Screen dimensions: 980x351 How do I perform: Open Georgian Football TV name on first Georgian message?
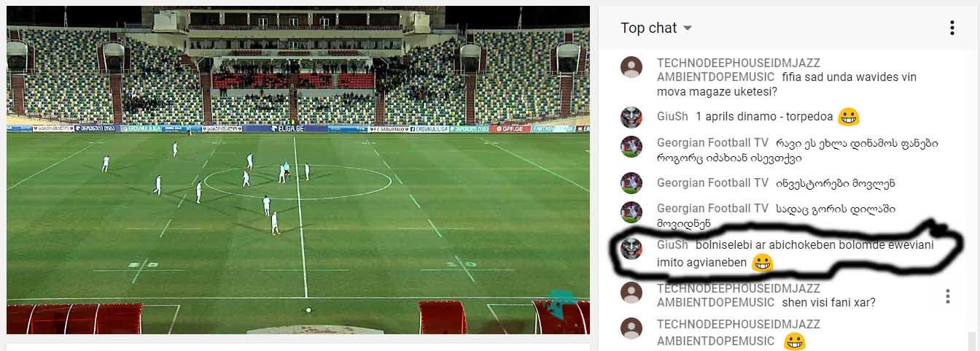[712, 142]
